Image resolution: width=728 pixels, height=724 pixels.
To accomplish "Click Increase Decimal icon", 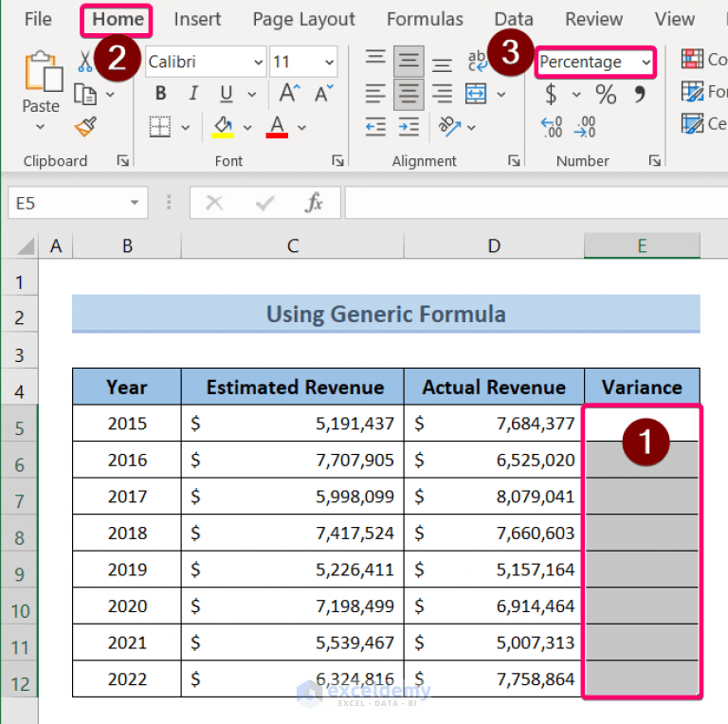I will 552,127.
